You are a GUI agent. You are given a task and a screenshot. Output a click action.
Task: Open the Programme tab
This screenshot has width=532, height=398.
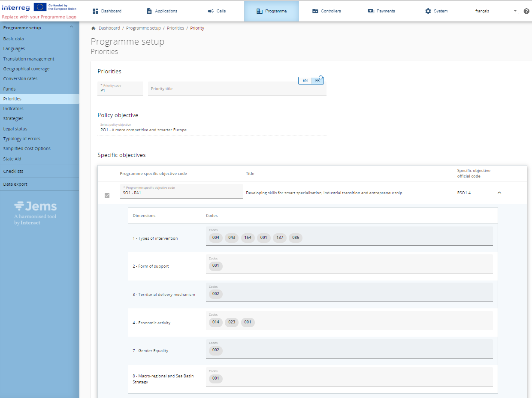tap(271, 11)
